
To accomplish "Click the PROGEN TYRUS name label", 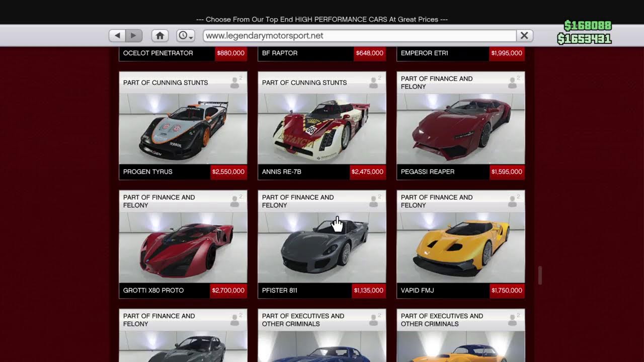I will tap(148, 172).
